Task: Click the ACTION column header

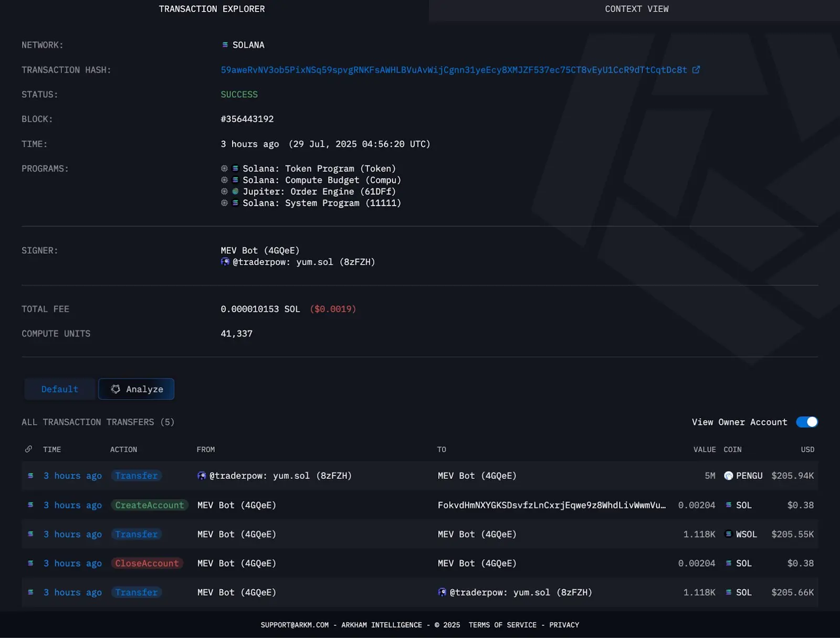Action: click(x=123, y=449)
